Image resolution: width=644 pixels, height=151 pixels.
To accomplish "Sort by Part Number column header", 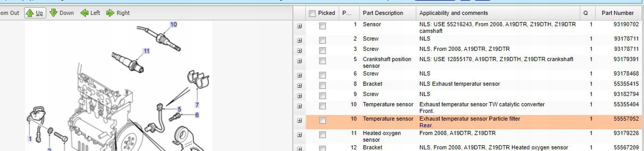I will pyautogui.click(x=617, y=13).
